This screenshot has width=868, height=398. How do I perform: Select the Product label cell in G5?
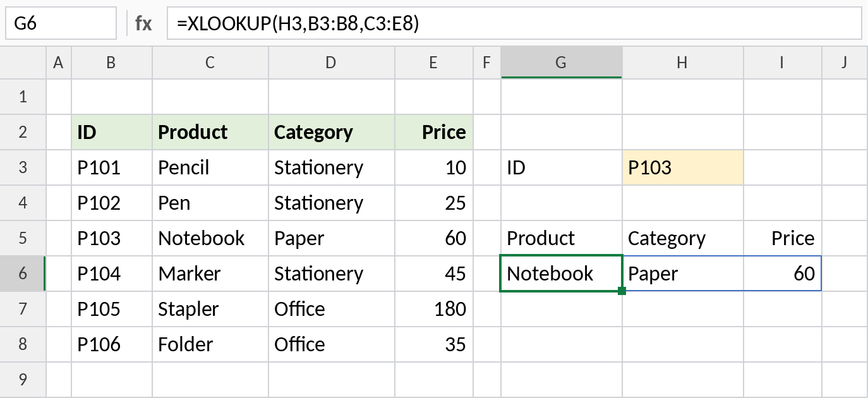point(561,238)
